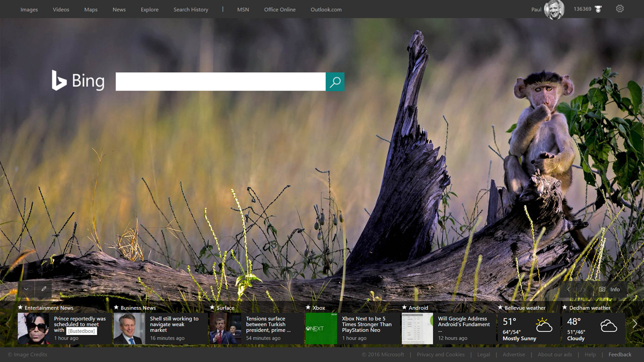
Task: Open Outlook.com from the top bar
Action: pyautogui.click(x=326, y=9)
